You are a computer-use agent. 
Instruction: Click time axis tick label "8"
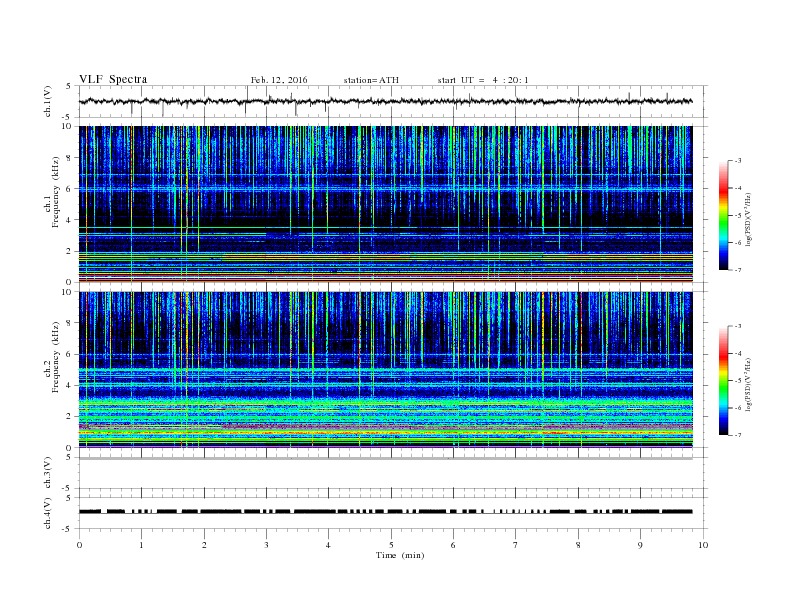pos(578,545)
